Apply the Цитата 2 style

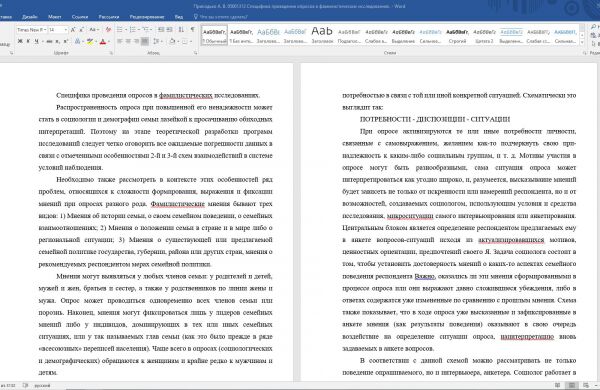[x=484, y=35]
